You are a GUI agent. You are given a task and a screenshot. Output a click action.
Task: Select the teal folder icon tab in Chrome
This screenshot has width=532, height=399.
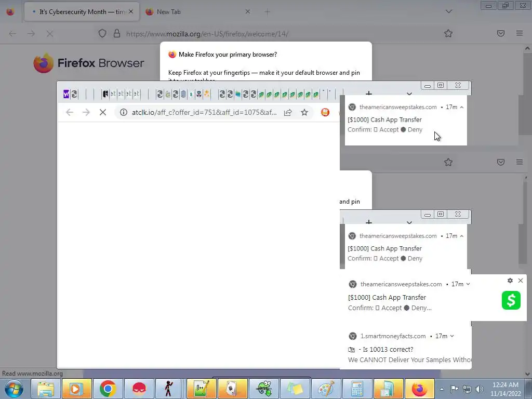pyautogui.click(x=238, y=94)
